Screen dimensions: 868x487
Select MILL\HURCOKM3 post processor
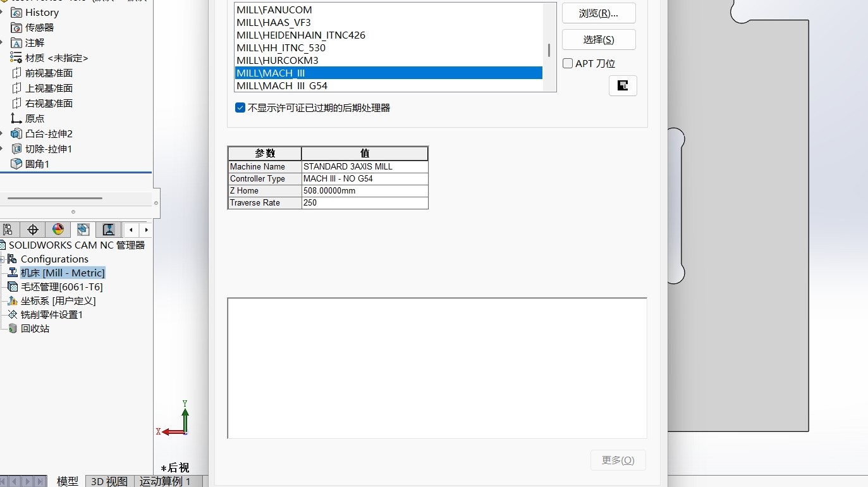[x=388, y=60]
